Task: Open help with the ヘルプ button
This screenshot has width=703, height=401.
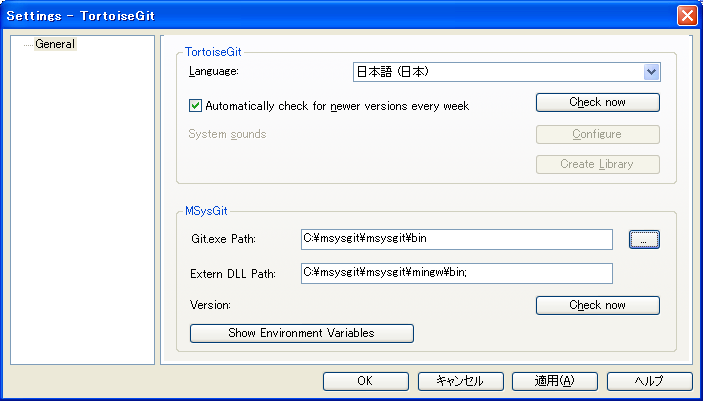Action: 649,381
